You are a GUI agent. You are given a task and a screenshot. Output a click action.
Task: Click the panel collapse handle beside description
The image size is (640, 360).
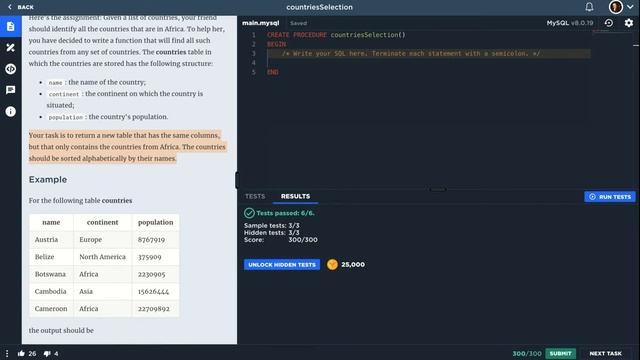coord(237,180)
